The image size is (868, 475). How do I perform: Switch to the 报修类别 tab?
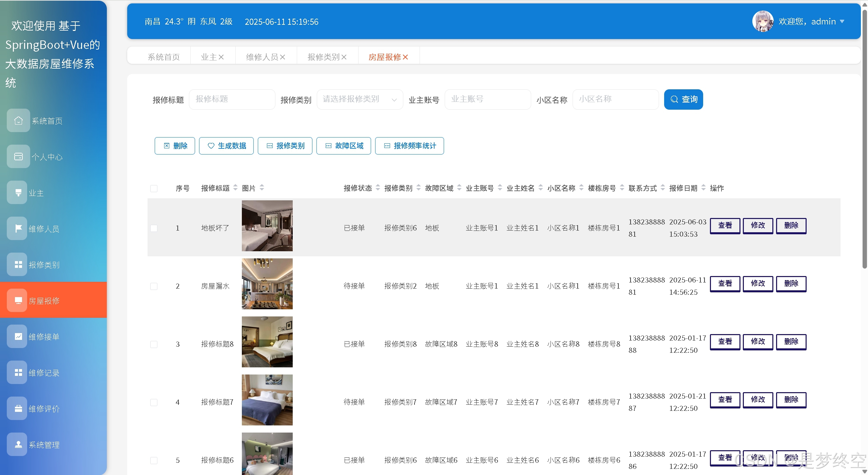323,57
